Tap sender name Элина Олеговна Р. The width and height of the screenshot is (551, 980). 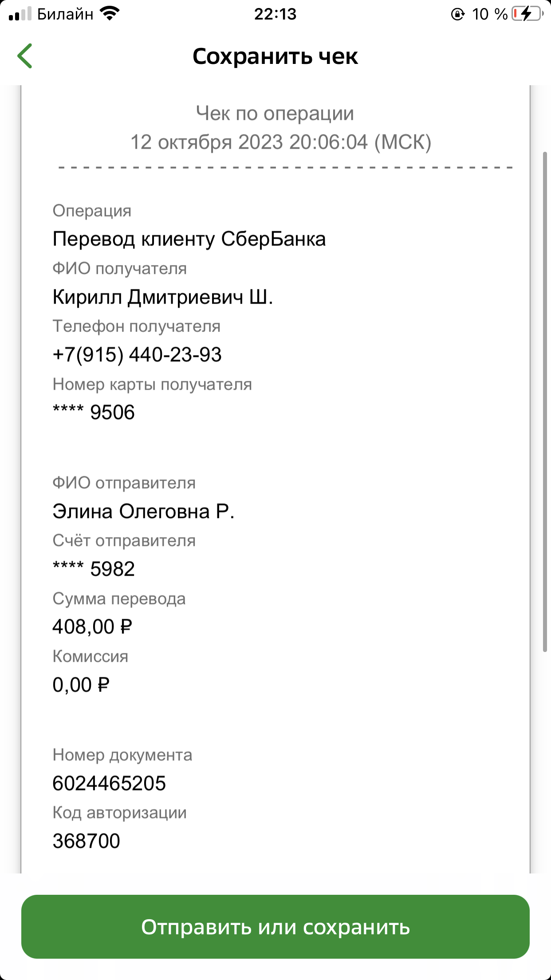pos(143,511)
